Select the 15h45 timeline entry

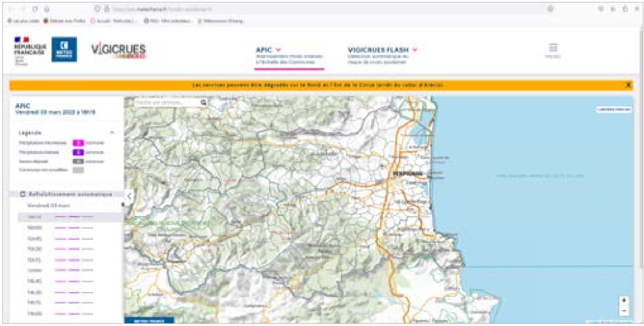[x=35, y=238]
